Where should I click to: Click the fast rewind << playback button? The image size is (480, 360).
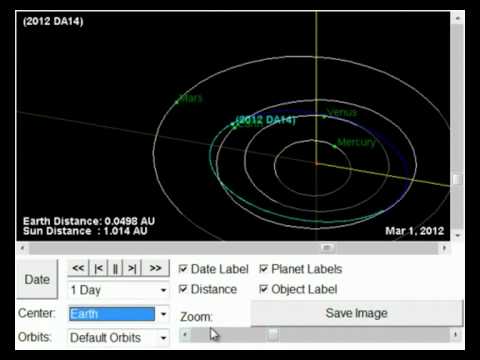(x=78, y=268)
